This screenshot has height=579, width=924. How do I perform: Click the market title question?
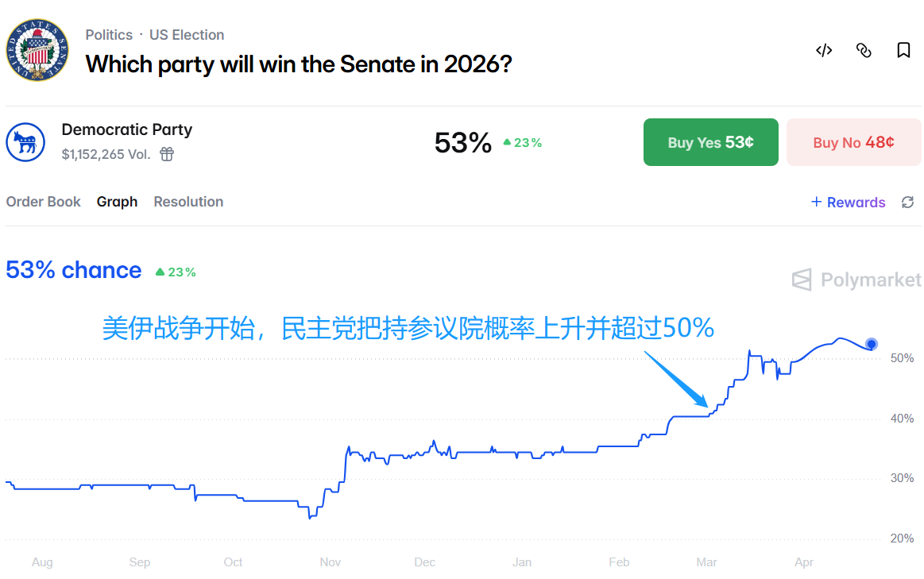pos(298,64)
